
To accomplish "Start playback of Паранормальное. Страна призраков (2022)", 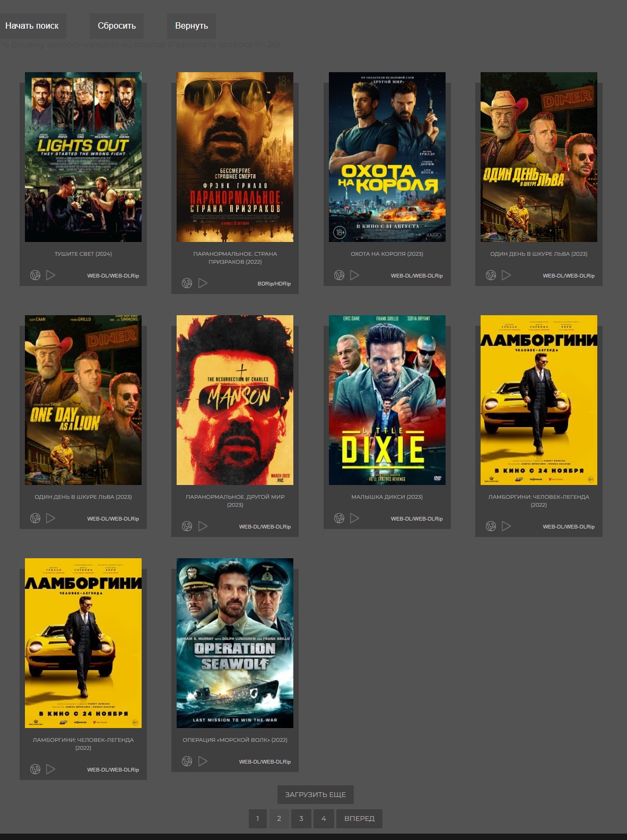I will point(203,283).
